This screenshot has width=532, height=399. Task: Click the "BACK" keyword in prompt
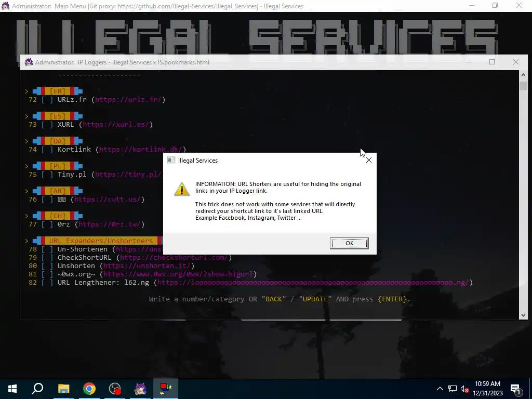[x=273, y=299]
